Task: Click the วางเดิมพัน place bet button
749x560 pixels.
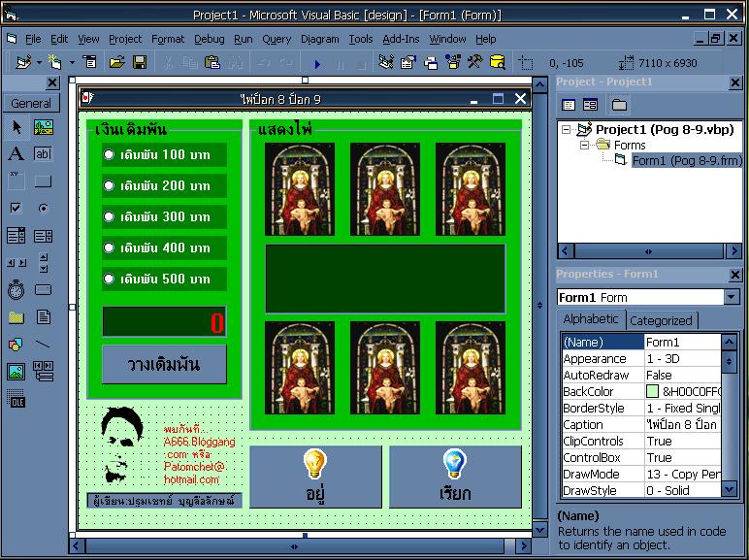Action: click(x=164, y=365)
